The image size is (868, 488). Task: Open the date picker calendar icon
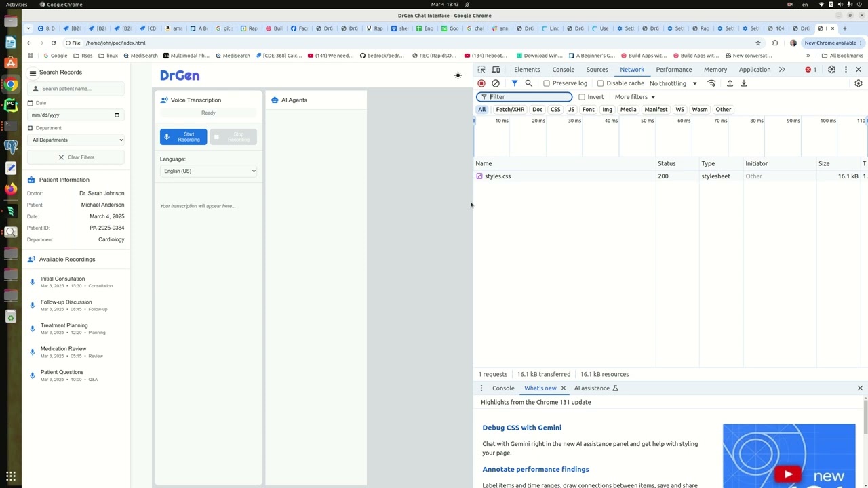pyautogui.click(x=117, y=115)
